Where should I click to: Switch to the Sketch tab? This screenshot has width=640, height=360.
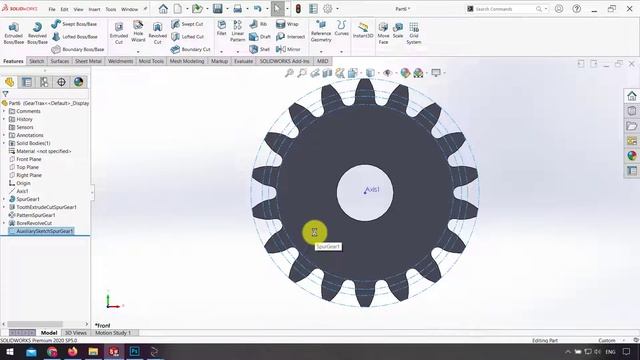(36, 61)
